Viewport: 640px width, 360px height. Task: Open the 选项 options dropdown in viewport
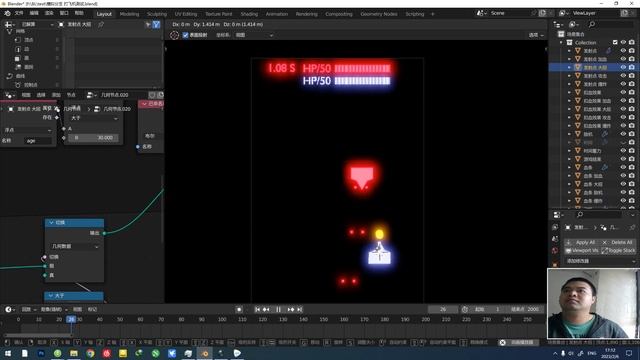536,35
